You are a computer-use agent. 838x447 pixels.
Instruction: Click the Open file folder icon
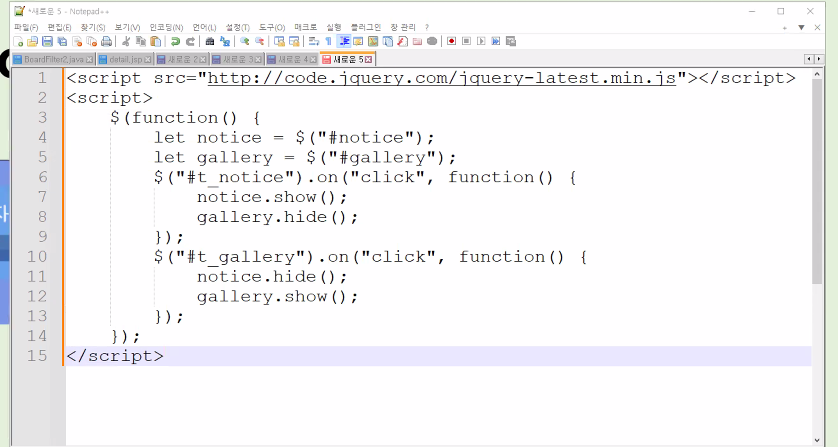pyautogui.click(x=33, y=41)
